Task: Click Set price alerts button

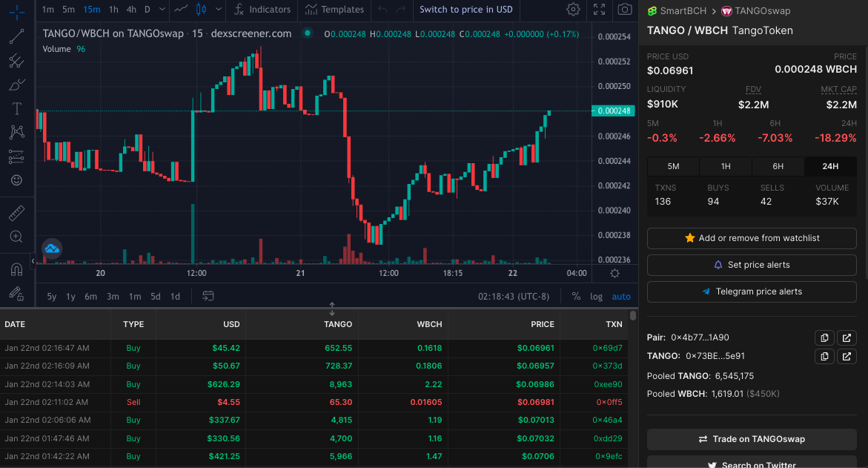Action: point(752,265)
